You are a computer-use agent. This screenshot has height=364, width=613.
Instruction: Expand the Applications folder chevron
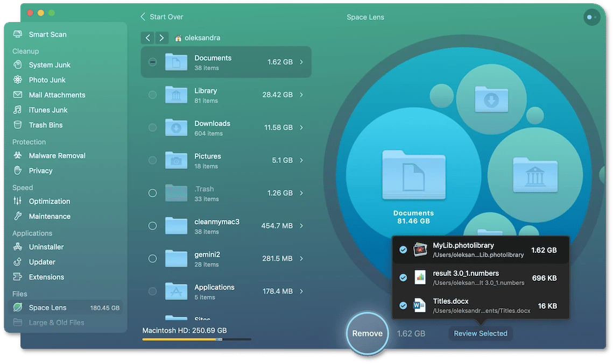click(301, 291)
